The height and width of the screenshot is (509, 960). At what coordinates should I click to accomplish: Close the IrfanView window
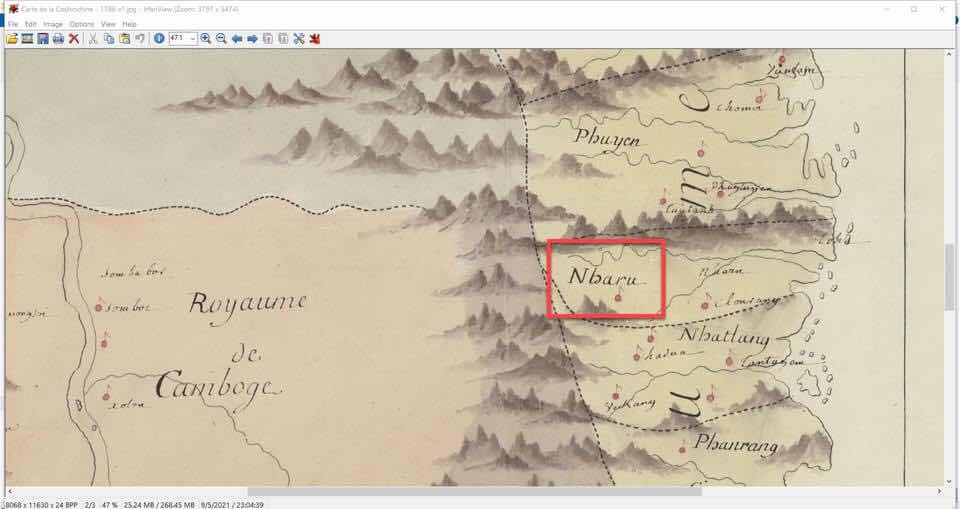point(941,9)
